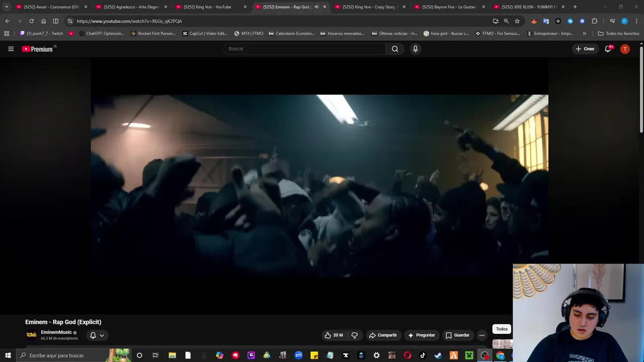Open EminemMusic channel avatar
This screenshot has height=362, width=644.
click(31, 335)
